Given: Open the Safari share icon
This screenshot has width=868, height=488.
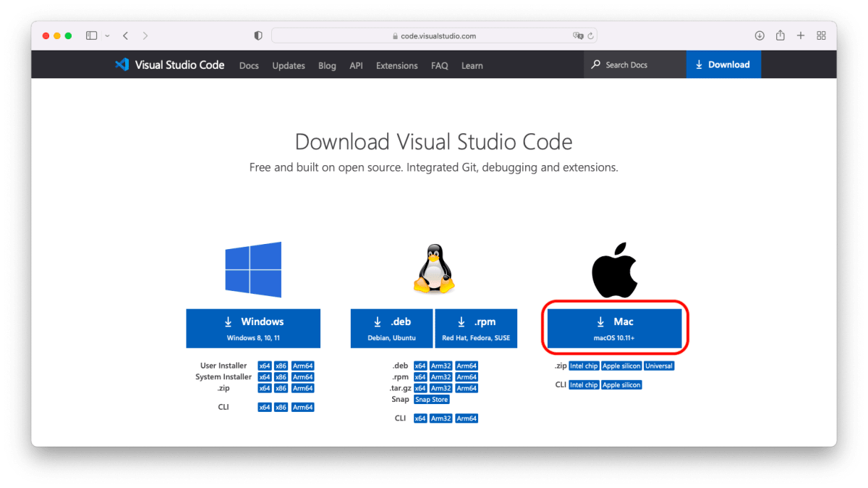Looking at the screenshot, I should click(780, 35).
